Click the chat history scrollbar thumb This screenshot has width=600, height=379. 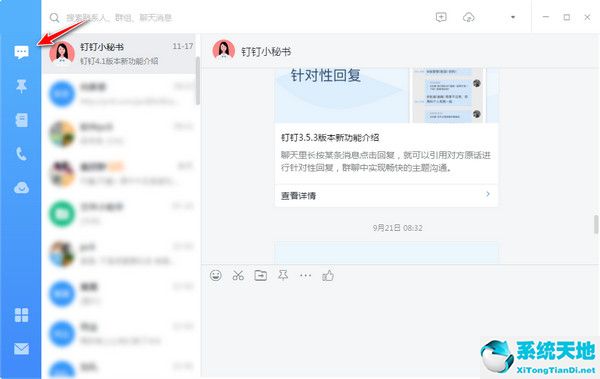(x=596, y=224)
